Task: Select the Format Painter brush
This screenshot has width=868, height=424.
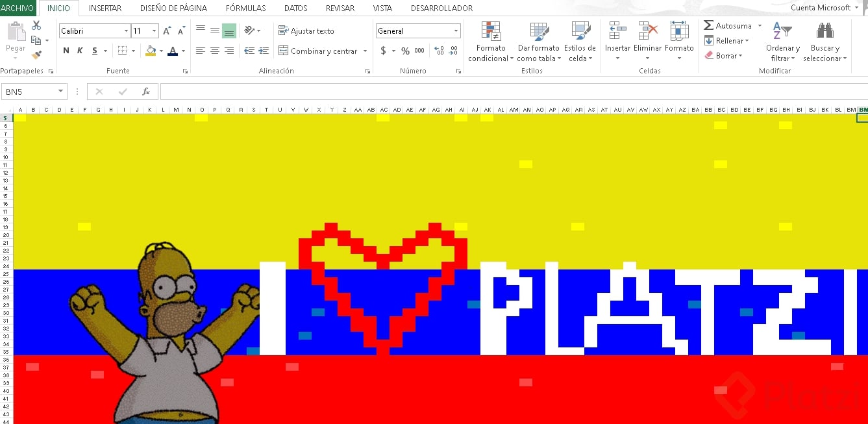Action: point(36,55)
